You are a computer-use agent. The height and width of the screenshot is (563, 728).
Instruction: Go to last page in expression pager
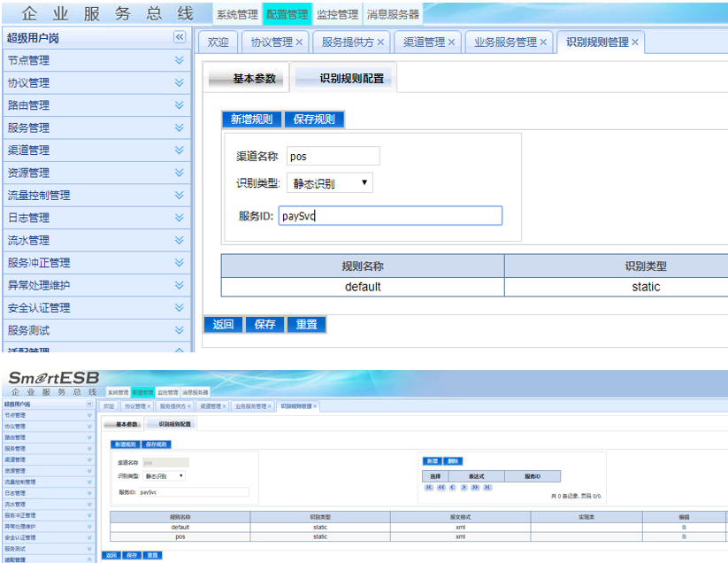pyautogui.click(x=487, y=487)
